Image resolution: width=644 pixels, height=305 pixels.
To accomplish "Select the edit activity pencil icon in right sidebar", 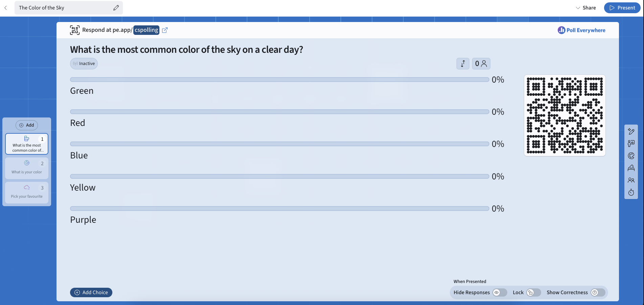I will point(631,131).
